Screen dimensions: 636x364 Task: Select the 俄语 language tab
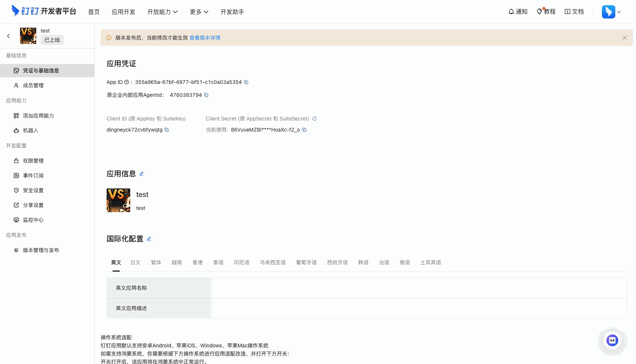pyautogui.click(x=405, y=262)
